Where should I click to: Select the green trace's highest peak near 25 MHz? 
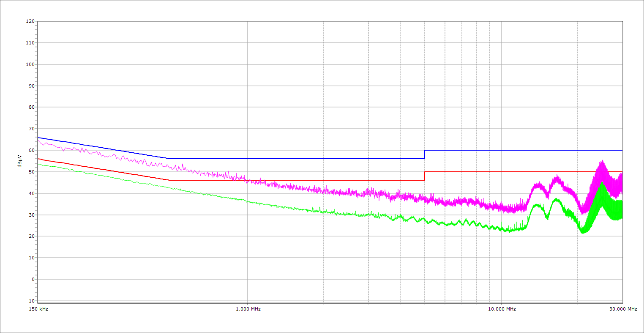pyautogui.click(x=601, y=183)
